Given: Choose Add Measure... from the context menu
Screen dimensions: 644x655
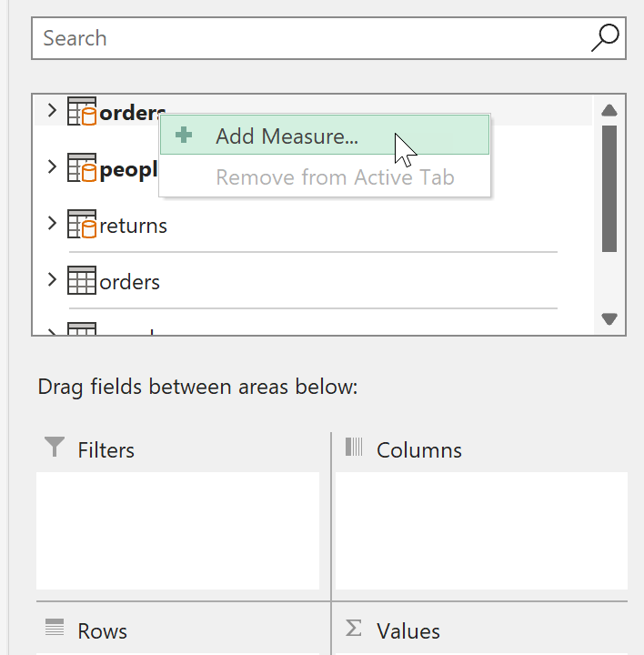Looking at the screenshot, I should point(287,136).
